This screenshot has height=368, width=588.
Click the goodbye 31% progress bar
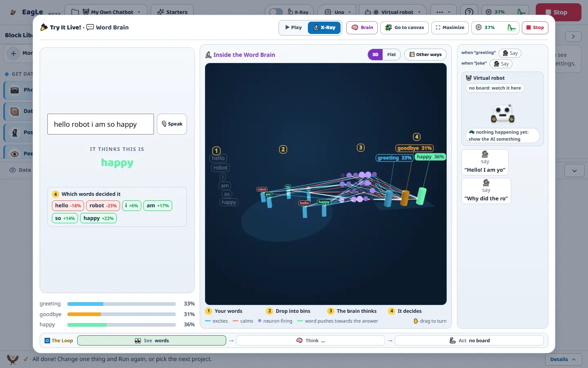tap(121, 314)
